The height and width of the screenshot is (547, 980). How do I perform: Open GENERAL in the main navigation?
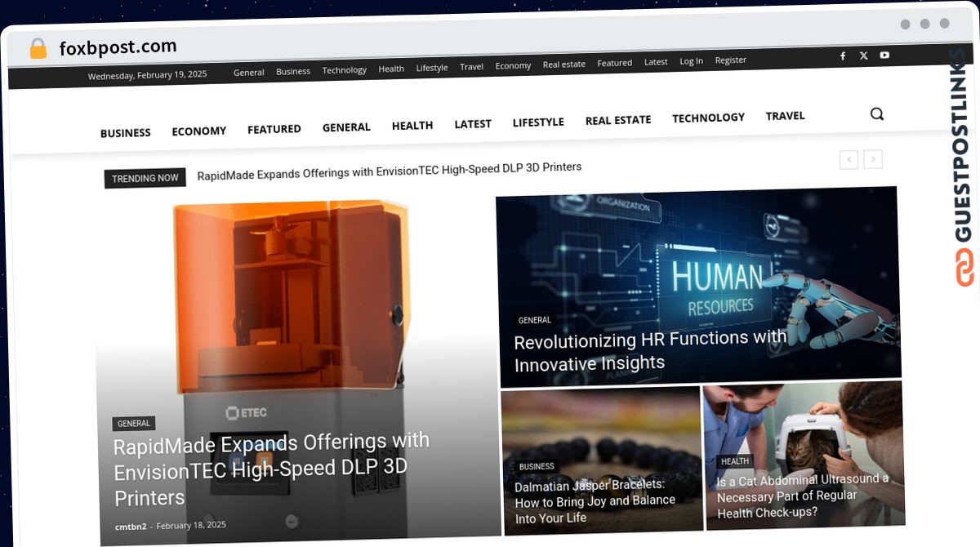click(x=346, y=127)
